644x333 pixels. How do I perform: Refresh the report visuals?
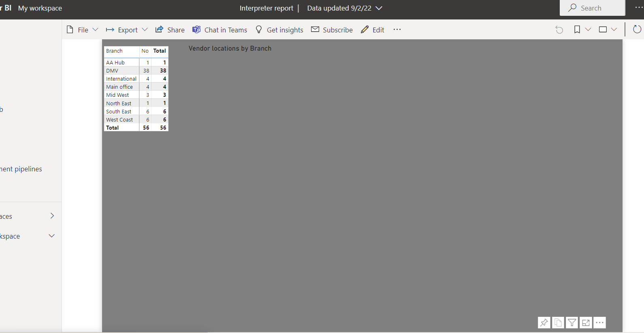click(x=637, y=30)
